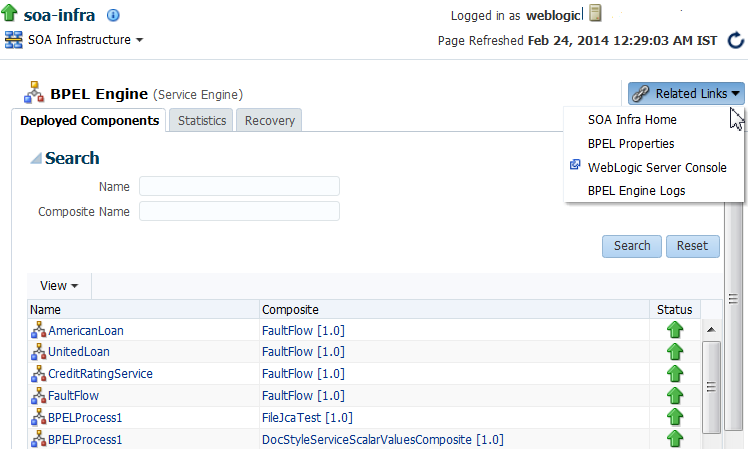
Task: Open the DocStyleServiceScalarValuesComposite [1.0] link
Action: pyautogui.click(x=383, y=439)
